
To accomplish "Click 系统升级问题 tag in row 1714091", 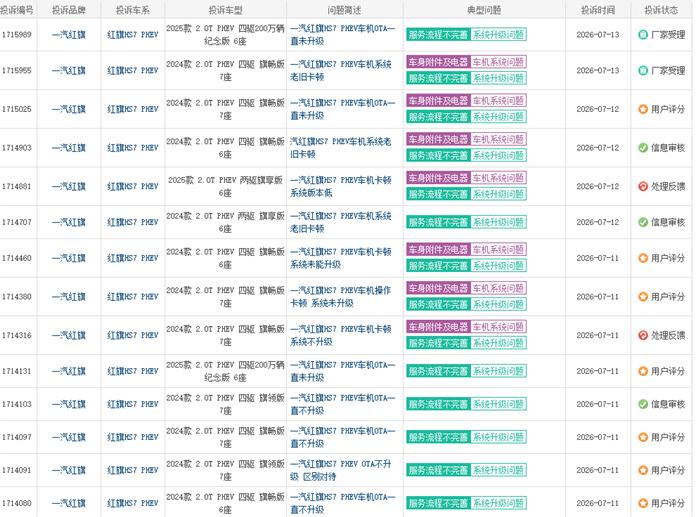I will (498, 470).
